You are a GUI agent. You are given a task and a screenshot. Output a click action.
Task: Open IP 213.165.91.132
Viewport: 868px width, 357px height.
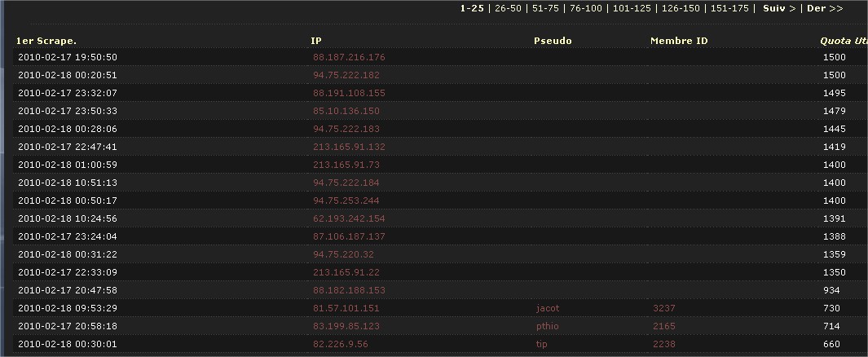pos(349,147)
